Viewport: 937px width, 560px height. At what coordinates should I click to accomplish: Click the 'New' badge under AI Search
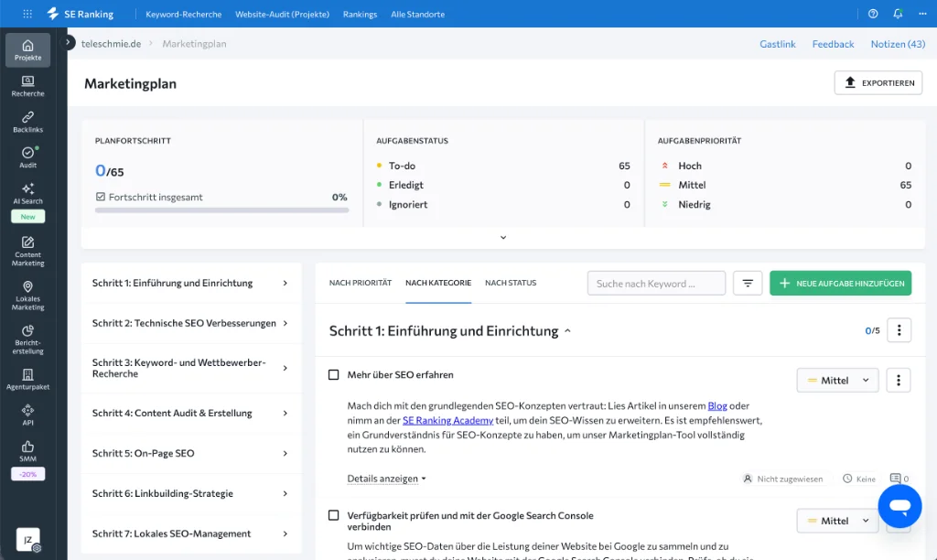(28, 216)
